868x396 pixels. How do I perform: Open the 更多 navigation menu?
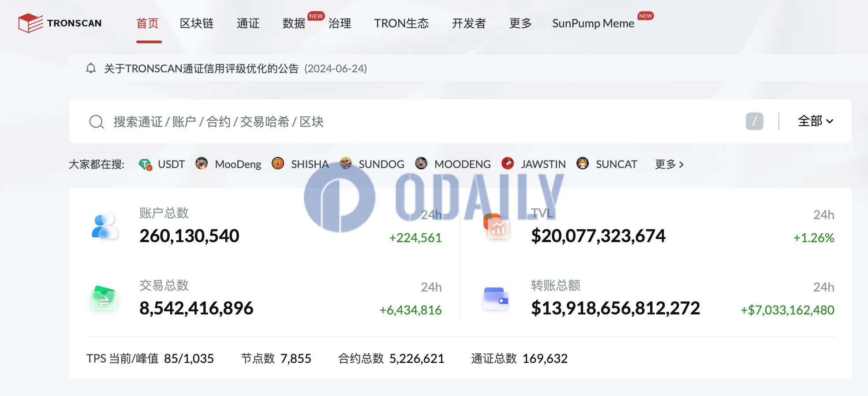[520, 23]
